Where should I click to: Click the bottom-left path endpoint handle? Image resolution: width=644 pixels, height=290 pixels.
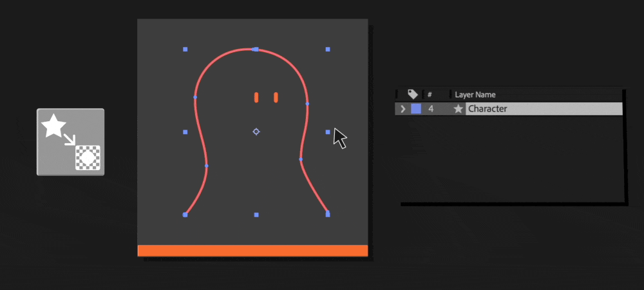pyautogui.click(x=185, y=215)
